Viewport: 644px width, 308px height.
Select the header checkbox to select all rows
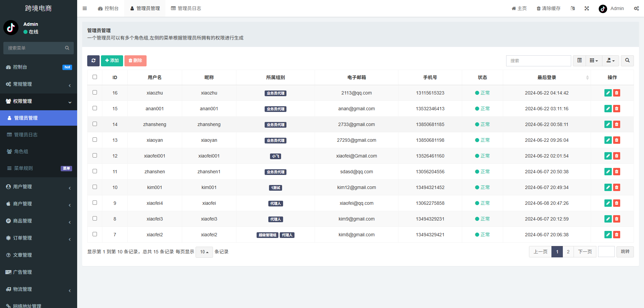tap(95, 77)
